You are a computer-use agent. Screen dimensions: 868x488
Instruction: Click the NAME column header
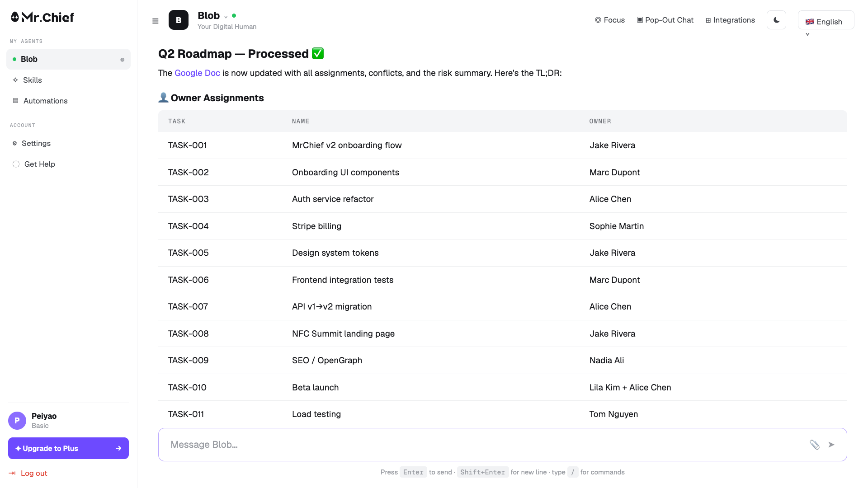301,121
